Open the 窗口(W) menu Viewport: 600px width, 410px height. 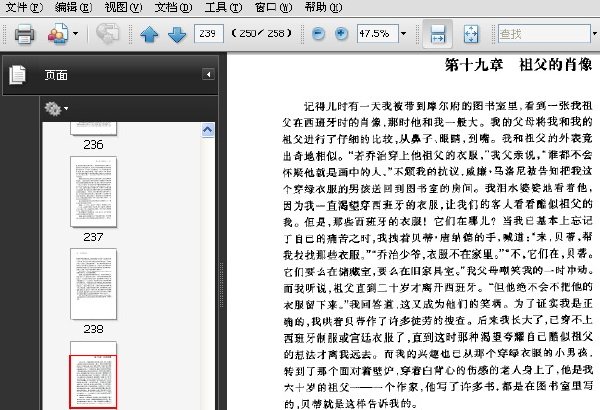click(x=273, y=7)
